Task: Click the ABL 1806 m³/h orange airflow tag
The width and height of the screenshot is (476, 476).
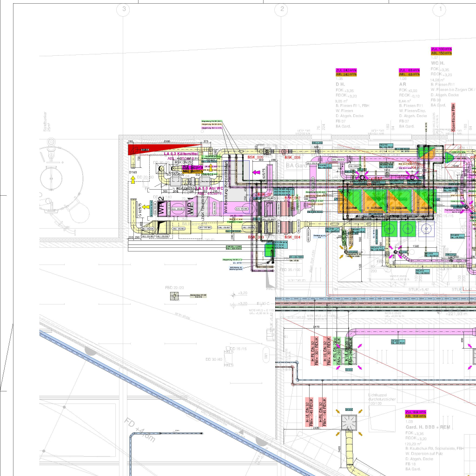Action: (415, 416)
